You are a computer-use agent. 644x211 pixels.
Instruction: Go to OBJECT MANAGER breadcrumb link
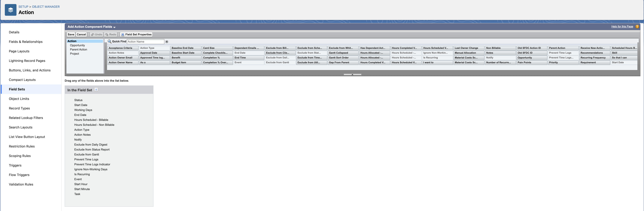click(x=46, y=7)
